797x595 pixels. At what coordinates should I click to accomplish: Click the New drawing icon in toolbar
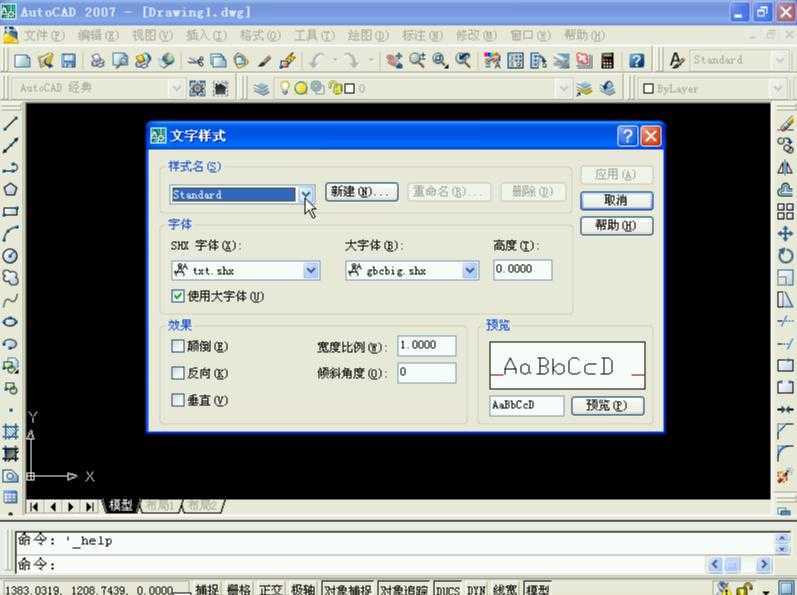point(22,60)
